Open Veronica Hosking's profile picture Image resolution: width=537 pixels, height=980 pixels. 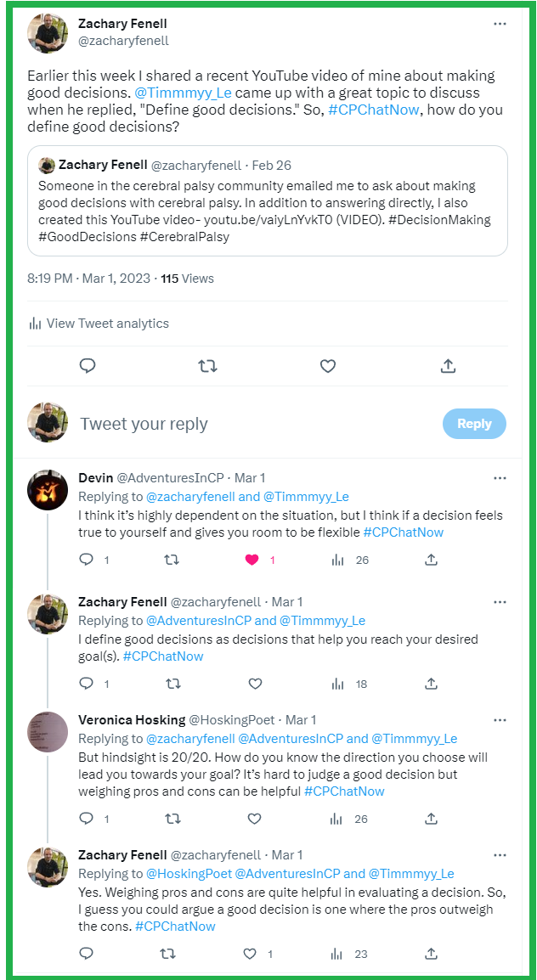48,732
